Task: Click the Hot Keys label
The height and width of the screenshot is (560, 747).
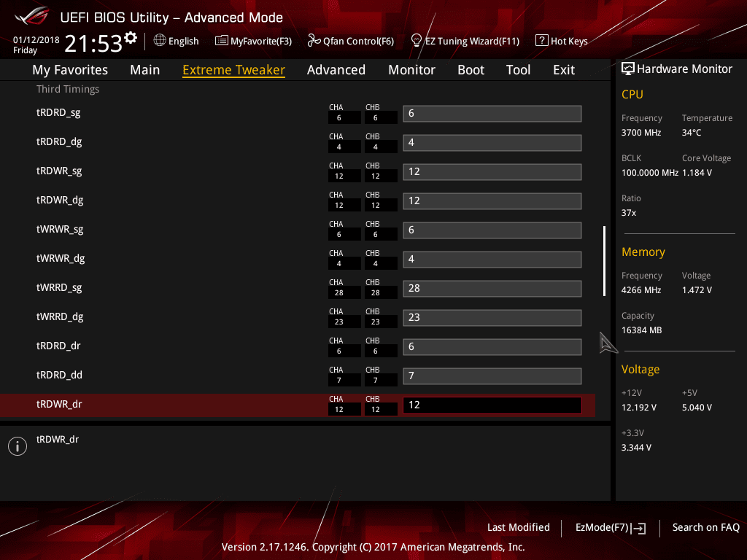Action: [569, 42]
